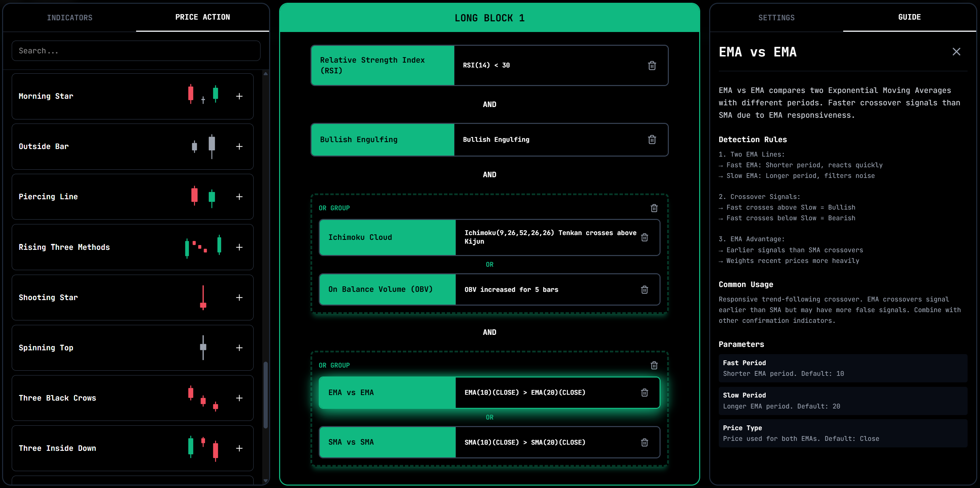Screen dimensions: 980x488
Task: Add Spinning Top pattern to strategy
Action: click(x=240, y=347)
